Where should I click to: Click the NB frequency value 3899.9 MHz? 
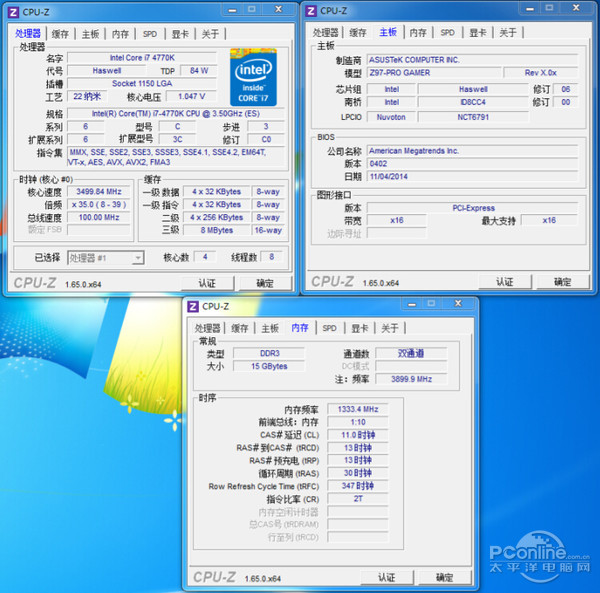coord(411,379)
